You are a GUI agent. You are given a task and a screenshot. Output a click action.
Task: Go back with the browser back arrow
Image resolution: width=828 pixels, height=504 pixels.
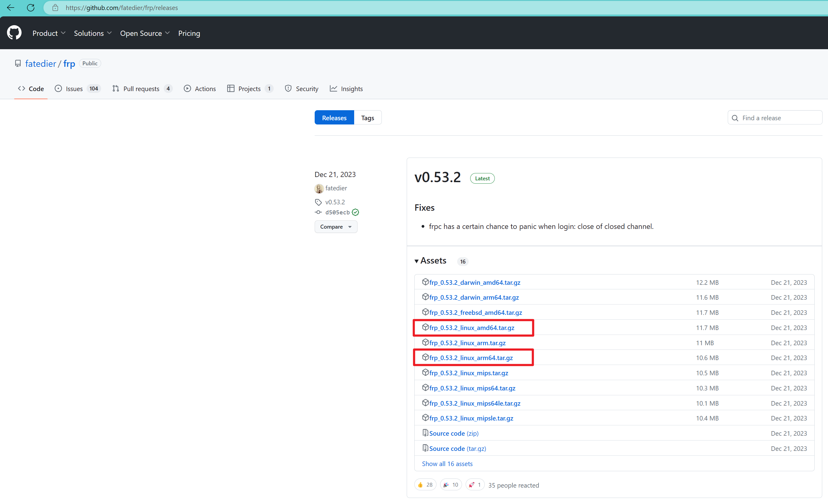pos(11,7)
